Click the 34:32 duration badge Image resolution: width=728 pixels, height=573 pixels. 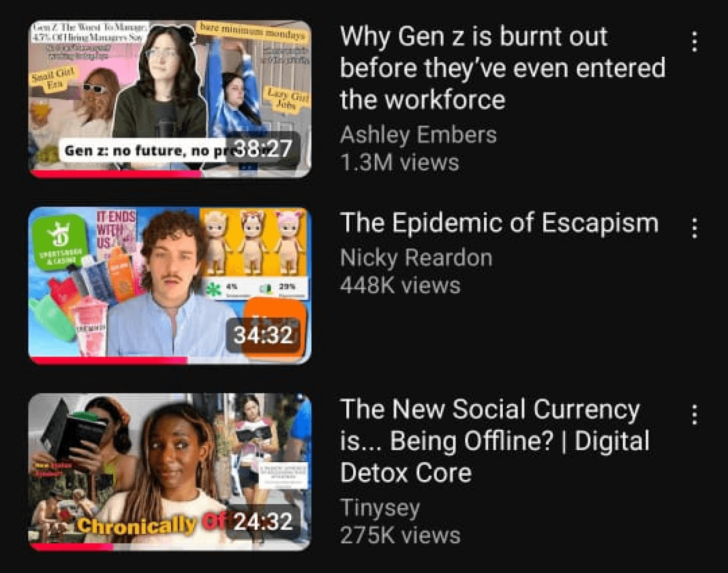263,335
